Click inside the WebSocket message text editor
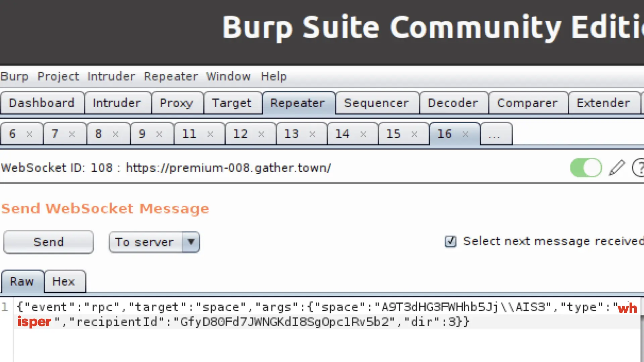644x362 pixels. [302, 342]
